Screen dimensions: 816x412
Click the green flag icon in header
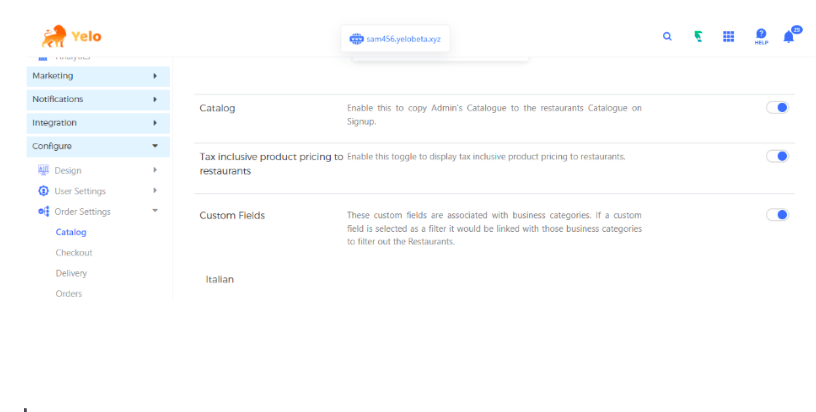[x=698, y=37]
